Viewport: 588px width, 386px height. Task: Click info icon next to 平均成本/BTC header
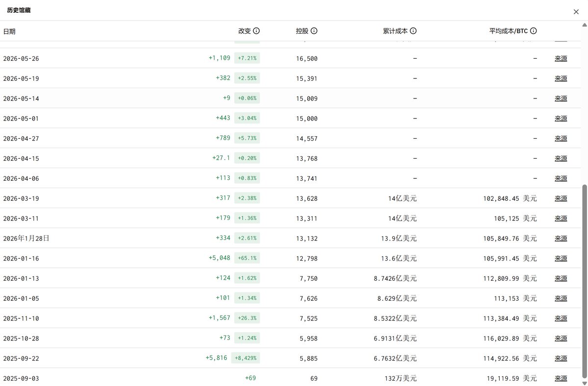click(534, 31)
